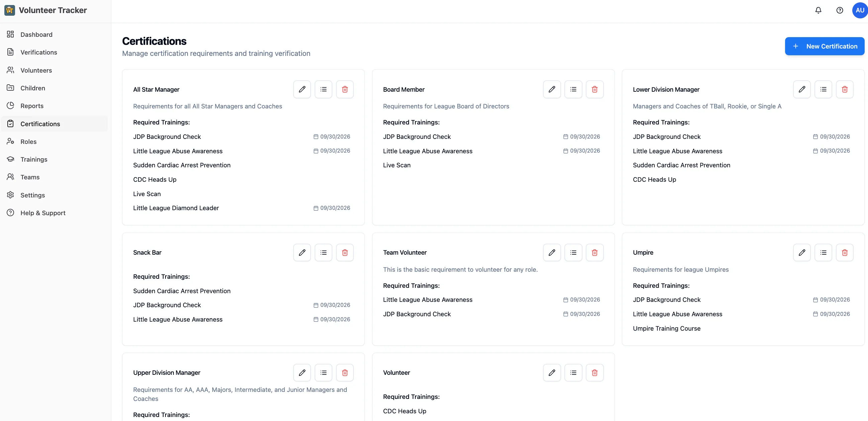Open notifications via the bell icon
868x421 pixels.
tap(818, 10)
